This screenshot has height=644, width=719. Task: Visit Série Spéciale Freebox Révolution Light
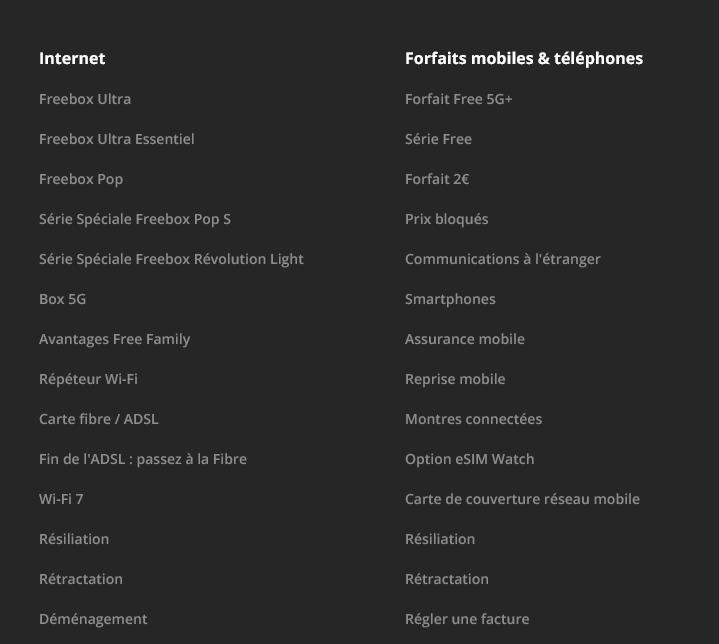(x=171, y=259)
